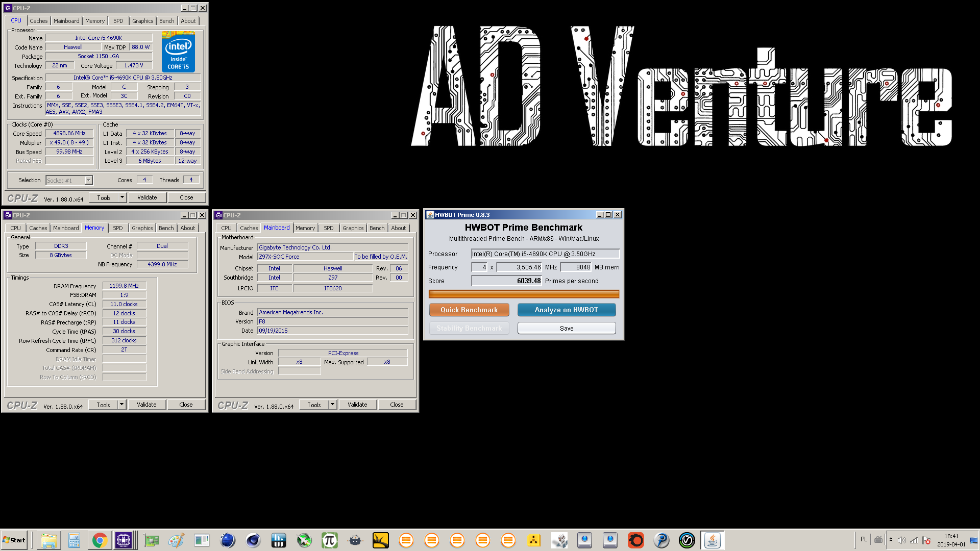980x551 pixels.
Task: Click BIOS date 09/19/2015 value
Action: (332, 331)
